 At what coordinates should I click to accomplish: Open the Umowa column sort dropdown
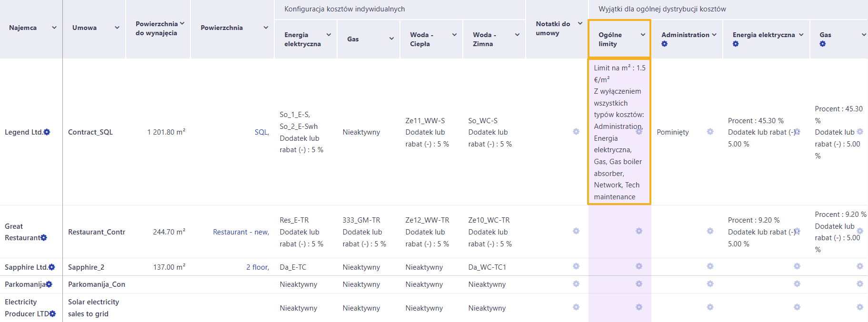coord(117,28)
